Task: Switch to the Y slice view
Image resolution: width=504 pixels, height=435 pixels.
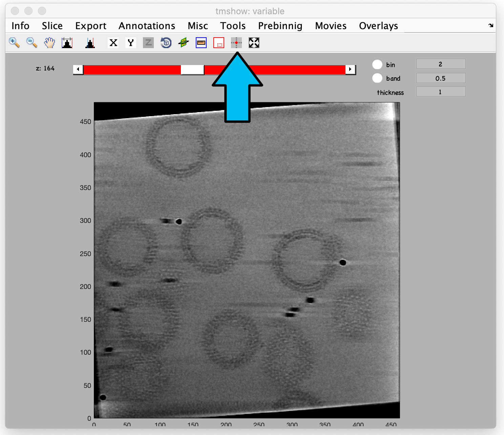Action: 130,42
